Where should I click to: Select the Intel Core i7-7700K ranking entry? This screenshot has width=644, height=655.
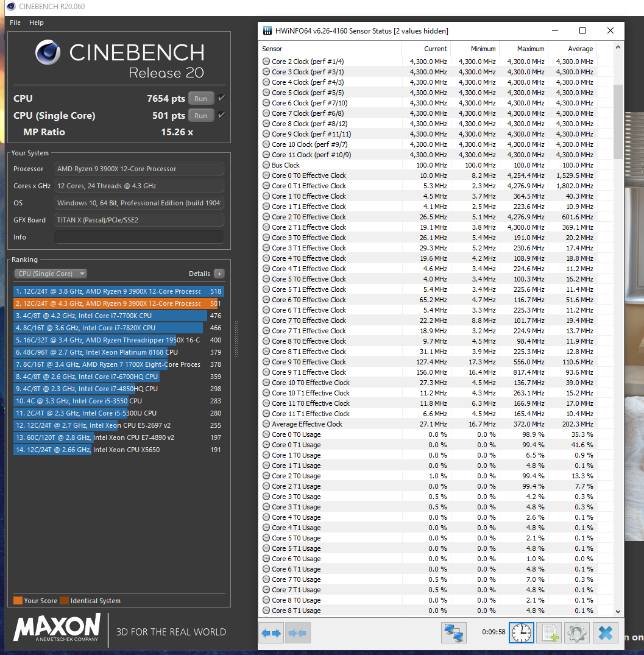(x=119, y=316)
